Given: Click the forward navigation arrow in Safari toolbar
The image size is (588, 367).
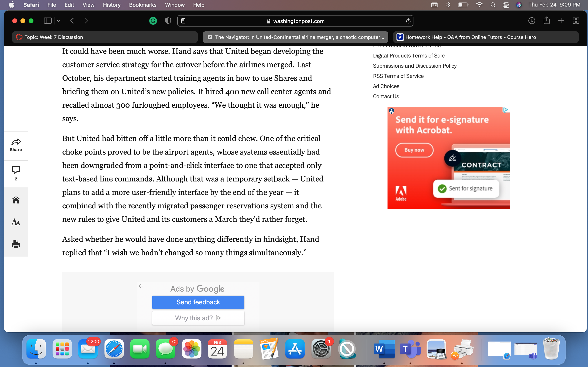Looking at the screenshot, I should tap(86, 21).
